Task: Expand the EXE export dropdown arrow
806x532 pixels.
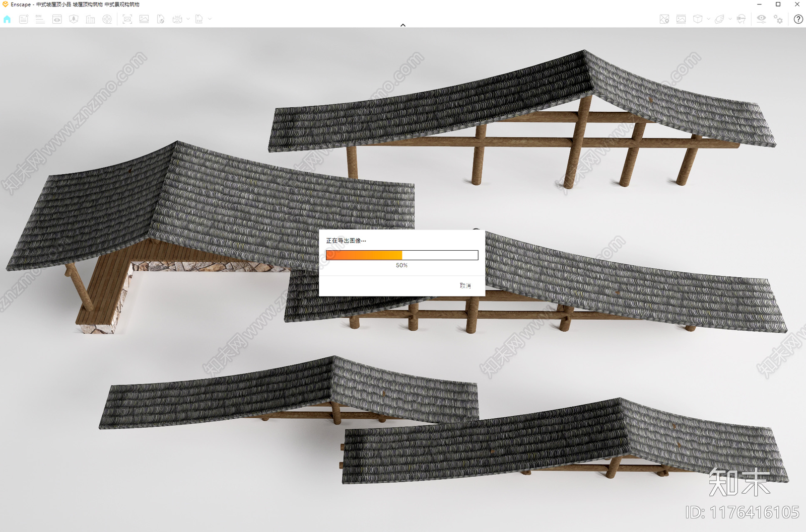Action: pyautogui.click(x=210, y=19)
